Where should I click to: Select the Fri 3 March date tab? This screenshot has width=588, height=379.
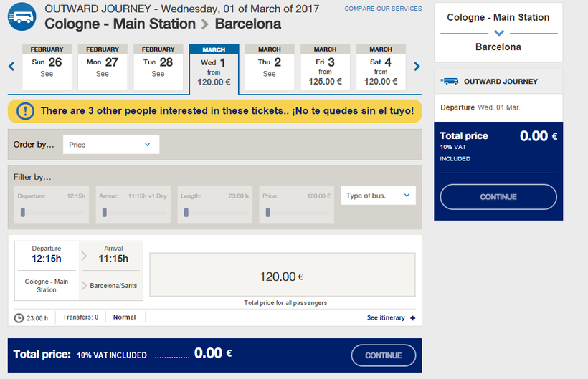coord(325,67)
